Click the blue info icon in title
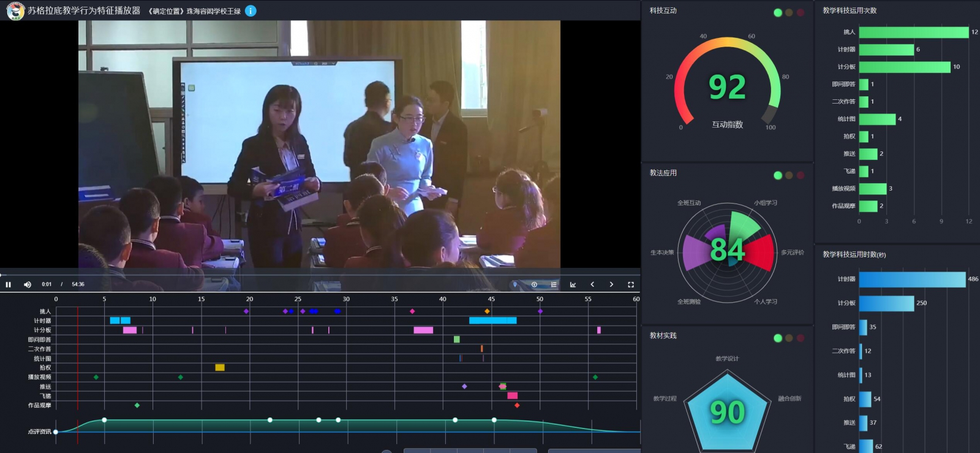Viewport: 980px width, 453px height. pyautogui.click(x=251, y=11)
